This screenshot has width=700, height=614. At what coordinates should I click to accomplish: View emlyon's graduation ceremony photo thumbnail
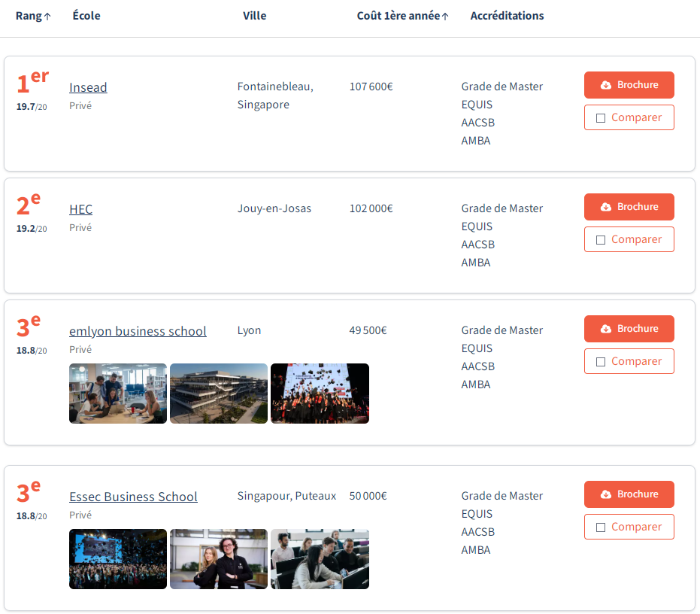pos(320,394)
